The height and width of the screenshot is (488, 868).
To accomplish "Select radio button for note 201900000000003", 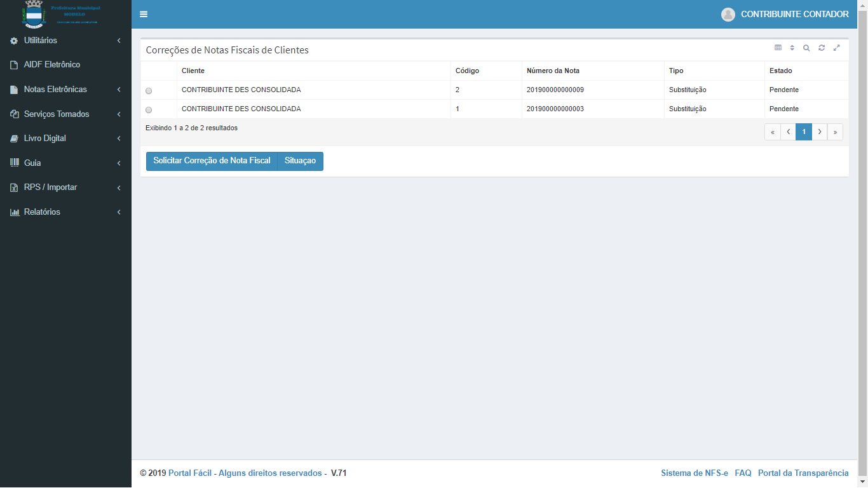I will [149, 110].
